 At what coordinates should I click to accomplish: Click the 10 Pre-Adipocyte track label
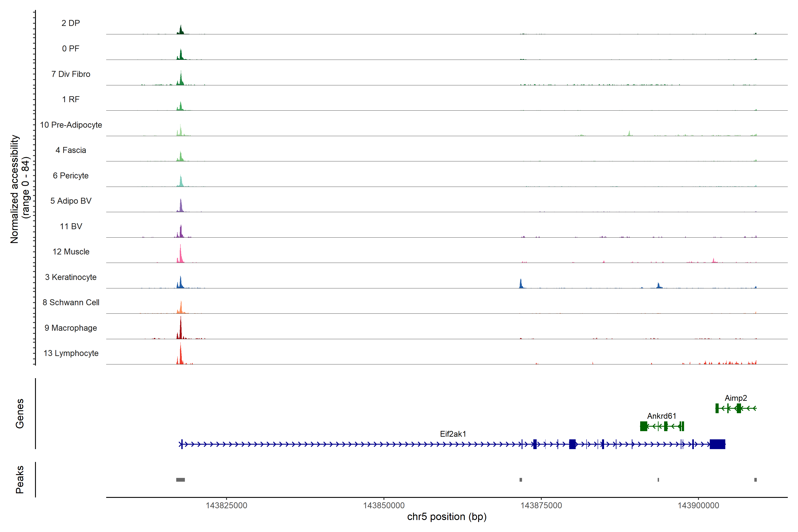[71, 125]
